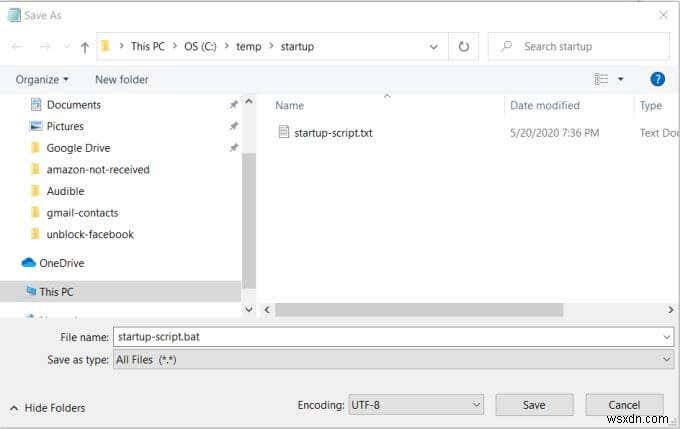Viewport: 680px width, 429px height.
Task: Select OS (C:) in the address path
Action: [x=200, y=46]
